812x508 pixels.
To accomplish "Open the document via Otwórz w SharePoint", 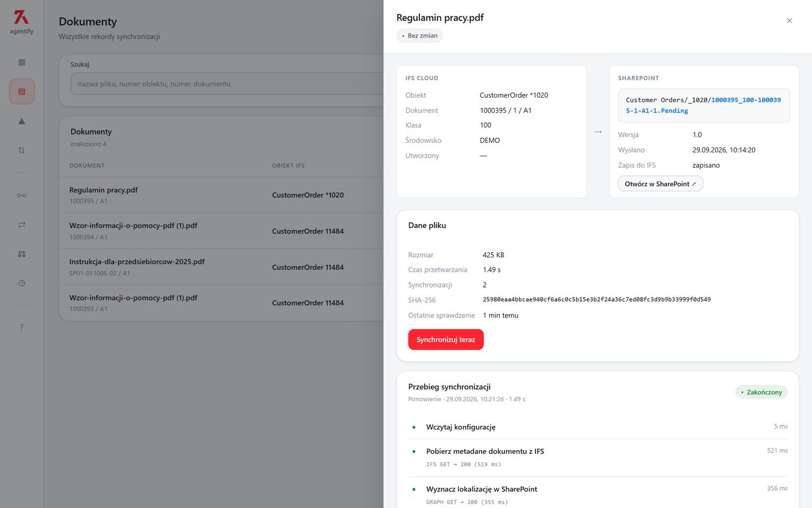I will 660,184.
